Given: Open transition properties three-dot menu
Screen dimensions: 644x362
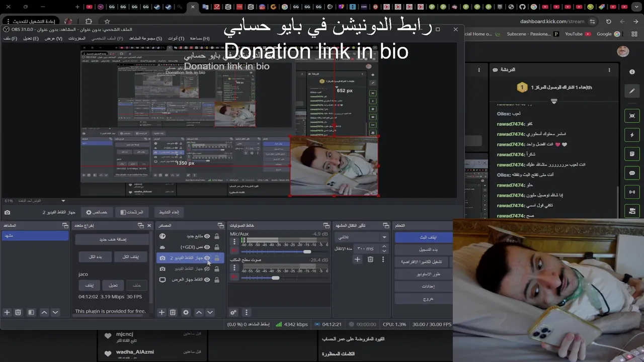Looking at the screenshot, I should click(383, 259).
